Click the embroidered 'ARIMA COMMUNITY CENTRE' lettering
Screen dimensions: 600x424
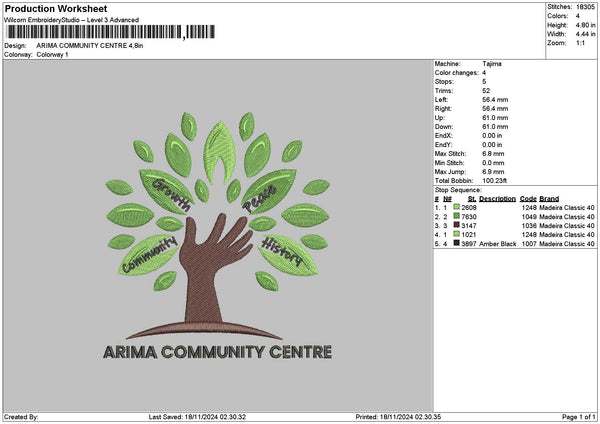[x=217, y=352]
